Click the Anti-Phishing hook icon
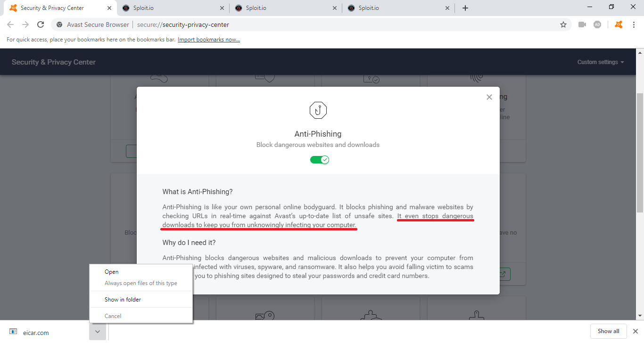The width and height of the screenshot is (644, 343). tap(318, 110)
